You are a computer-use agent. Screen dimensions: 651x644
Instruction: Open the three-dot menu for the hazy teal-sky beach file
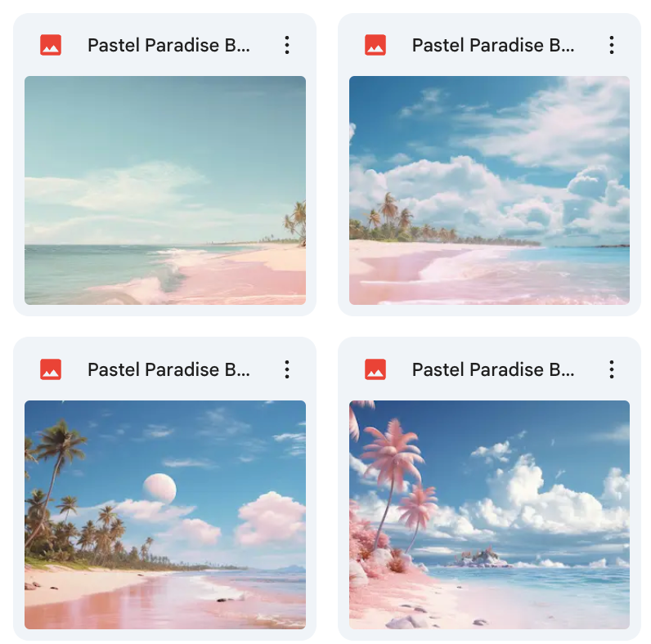[287, 45]
